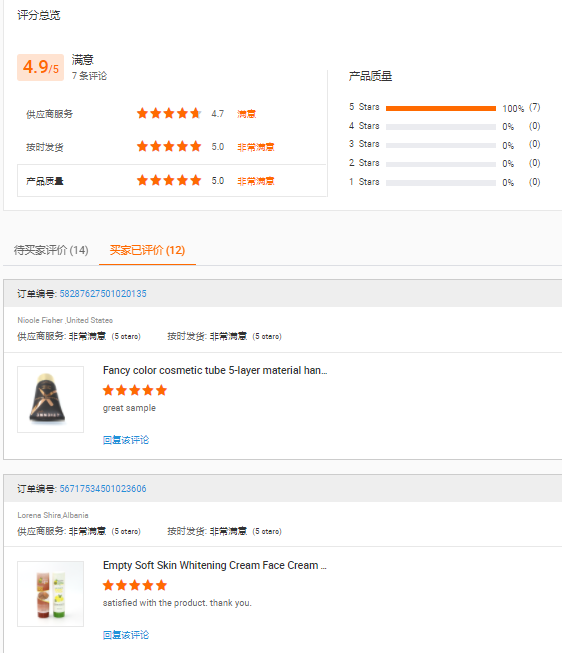Click the on-time delivery star rating icons

(x=169, y=147)
